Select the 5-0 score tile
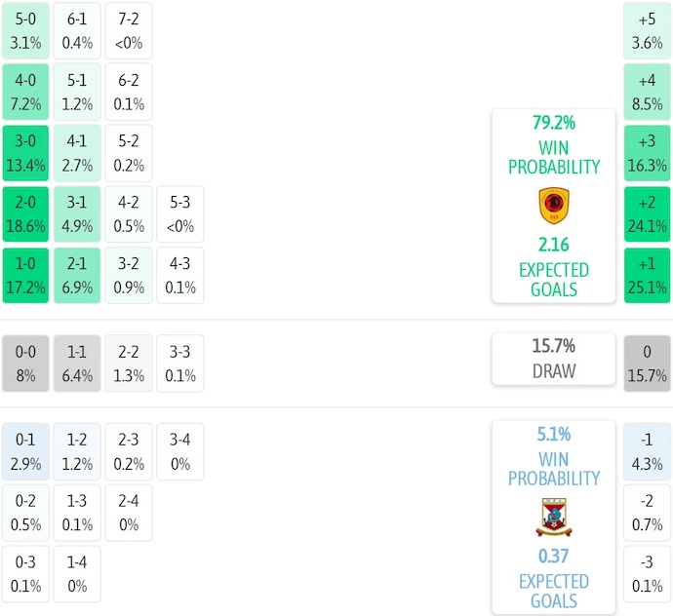Screen dimensions: 673x616 25,30
